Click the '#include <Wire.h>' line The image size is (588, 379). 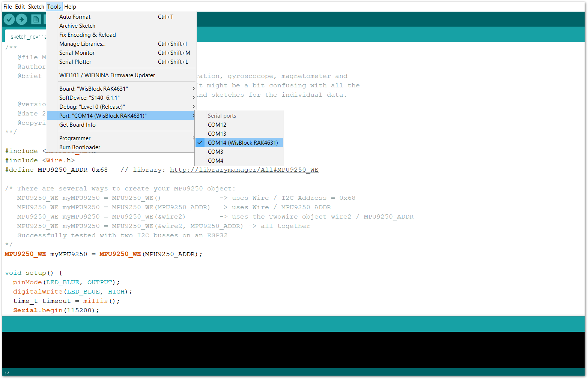pos(40,160)
